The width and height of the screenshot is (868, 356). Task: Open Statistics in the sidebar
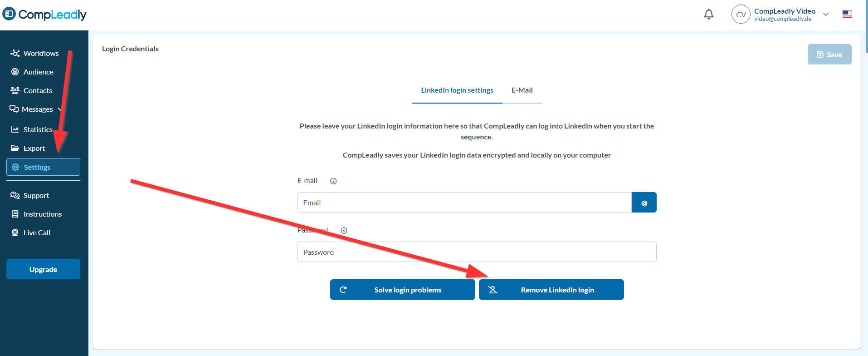coord(32,129)
